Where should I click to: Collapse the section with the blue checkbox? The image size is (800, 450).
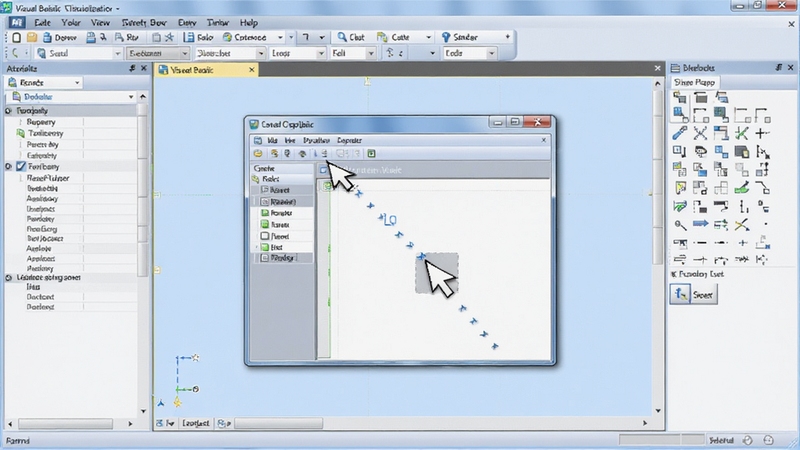click(8, 166)
